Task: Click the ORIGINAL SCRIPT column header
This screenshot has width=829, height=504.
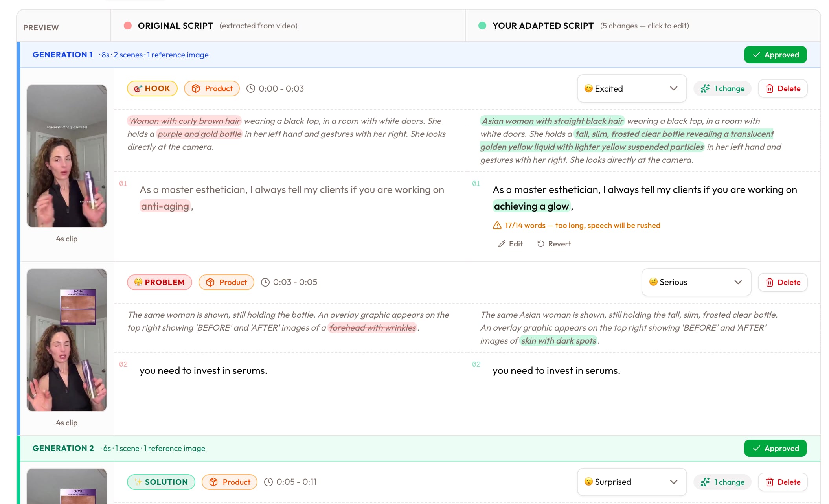Action: point(175,26)
